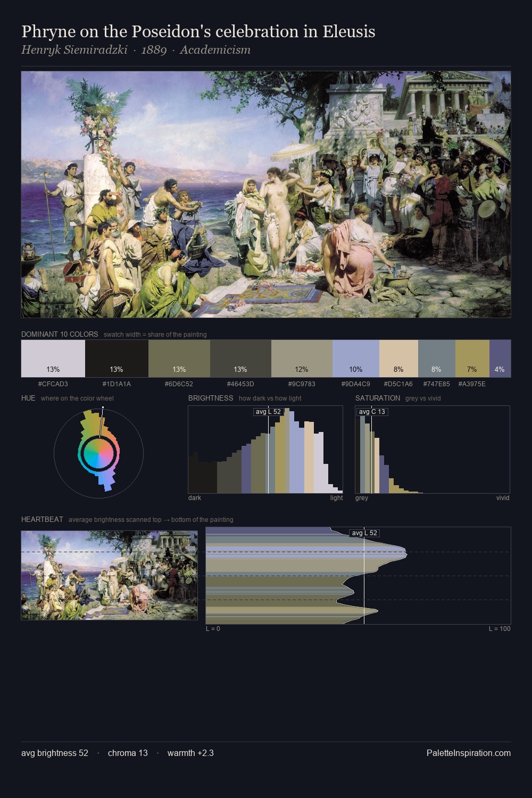Click the 'L = 100' axis label
This screenshot has width=532, height=798.
(500, 629)
